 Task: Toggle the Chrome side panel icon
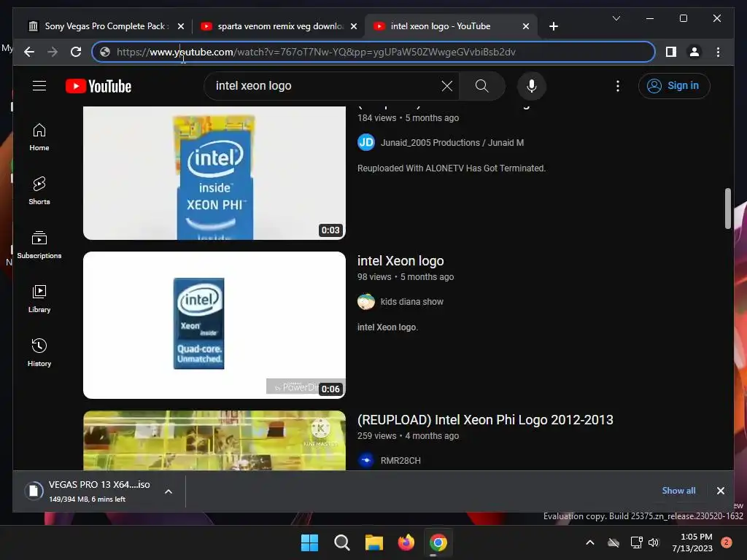point(671,52)
